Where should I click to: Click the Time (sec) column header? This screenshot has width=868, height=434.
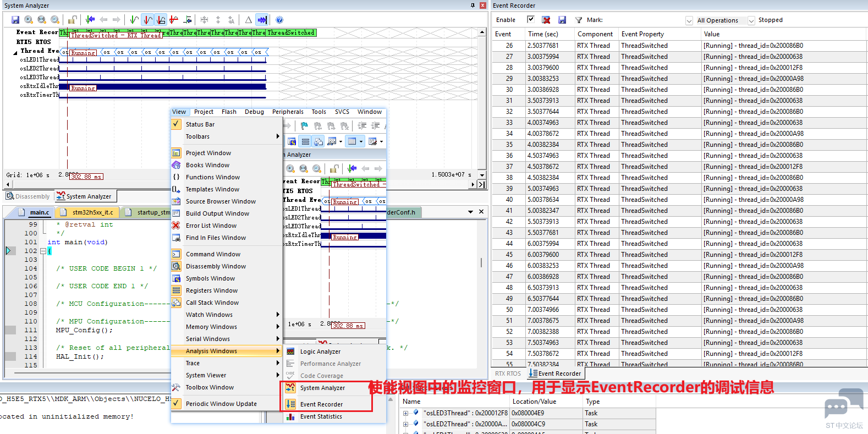tap(550, 34)
